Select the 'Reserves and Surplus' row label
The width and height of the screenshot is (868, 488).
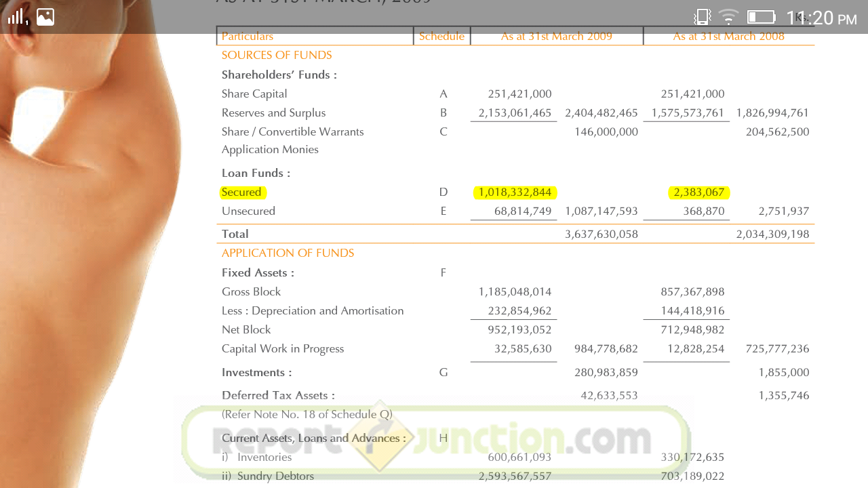click(x=274, y=113)
